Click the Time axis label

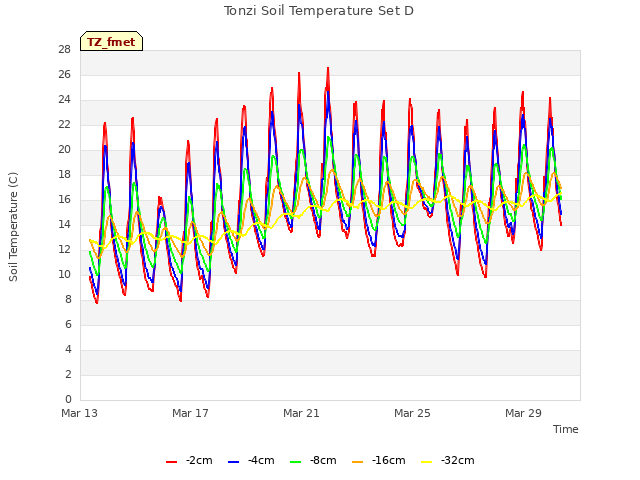coord(566,429)
